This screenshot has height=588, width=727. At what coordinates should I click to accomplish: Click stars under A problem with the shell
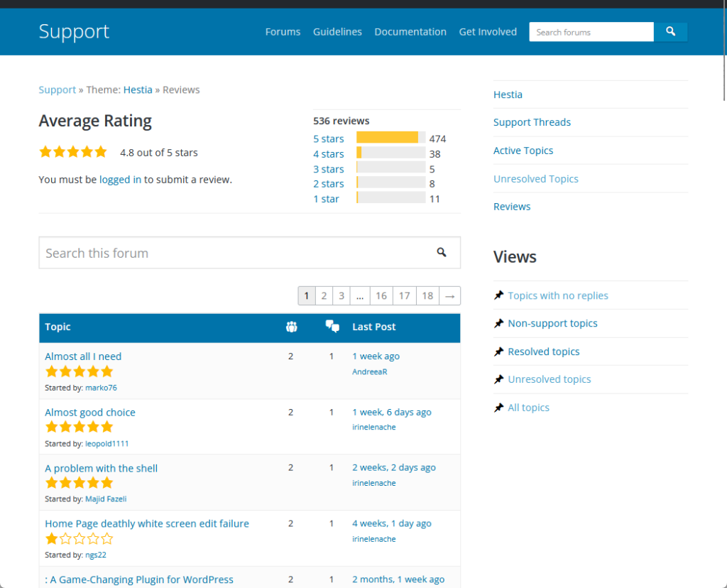point(80,483)
